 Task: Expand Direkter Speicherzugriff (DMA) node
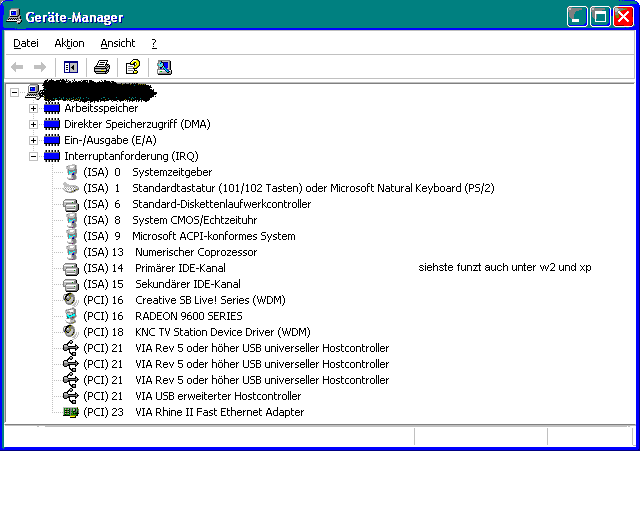point(33,124)
